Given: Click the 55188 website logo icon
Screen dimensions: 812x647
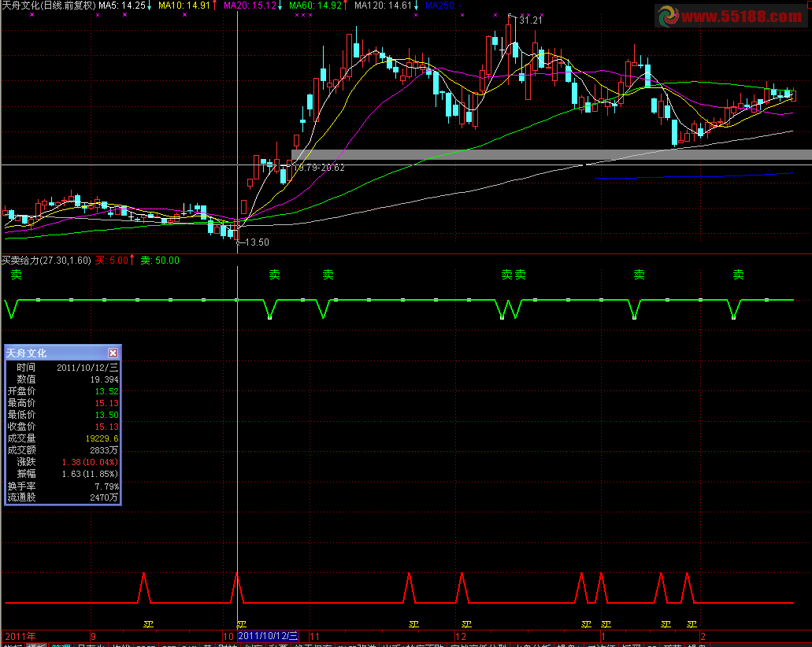Looking at the screenshot, I should coord(668,15).
